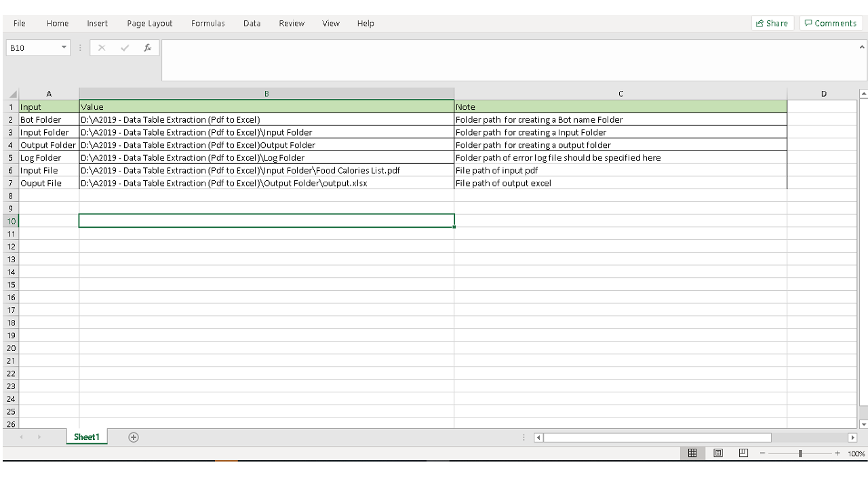Click the zoom slider handle

(800, 453)
